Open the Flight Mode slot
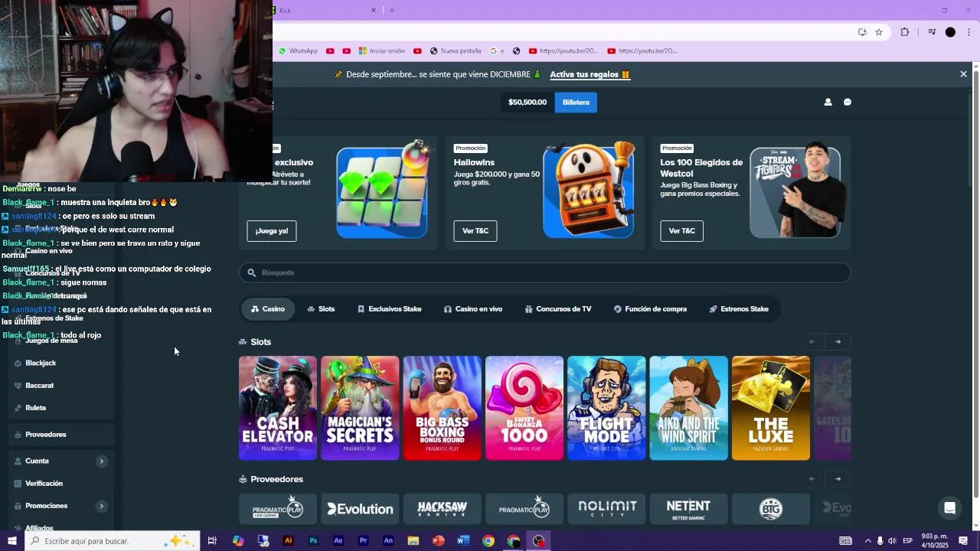The width and height of the screenshot is (980, 551). click(x=606, y=408)
